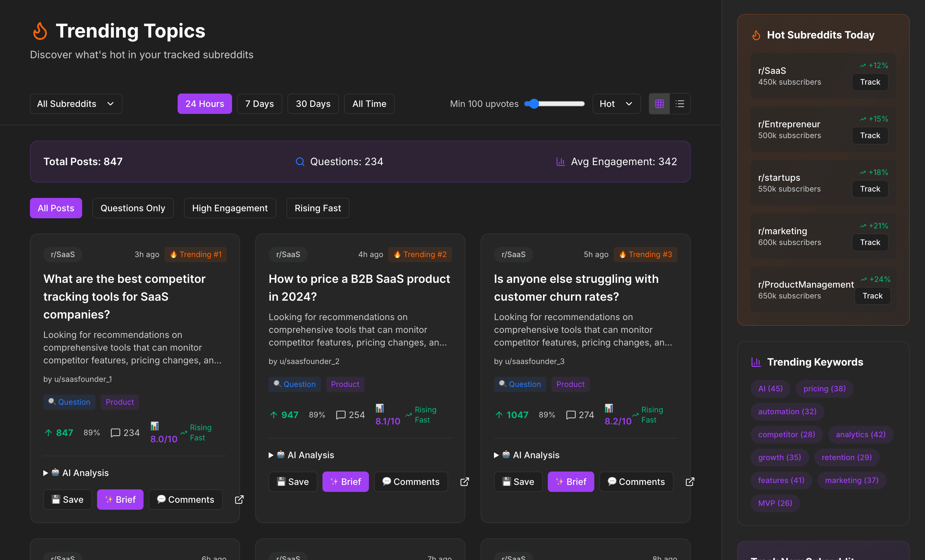Track the r/startups subreddit
925x560 pixels.
(x=870, y=189)
